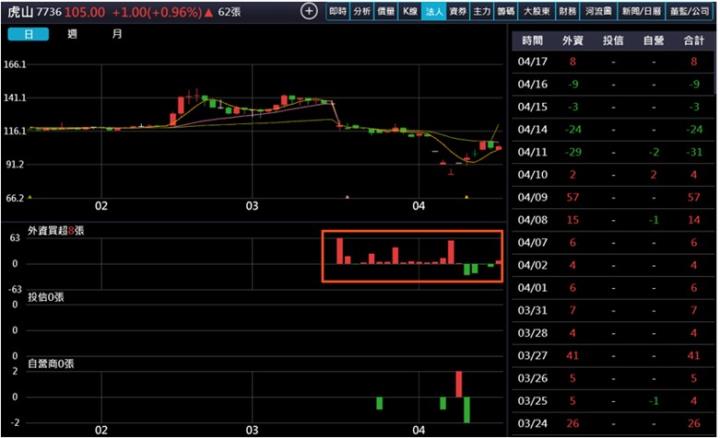
Task: Click 合計 value 26 on 03/24
Action: tap(694, 423)
